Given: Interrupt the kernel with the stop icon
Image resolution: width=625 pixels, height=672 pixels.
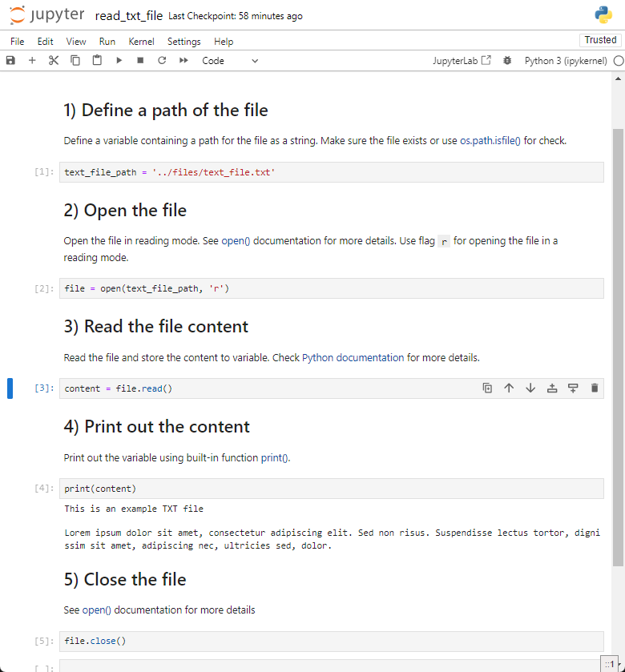Looking at the screenshot, I should 140,60.
